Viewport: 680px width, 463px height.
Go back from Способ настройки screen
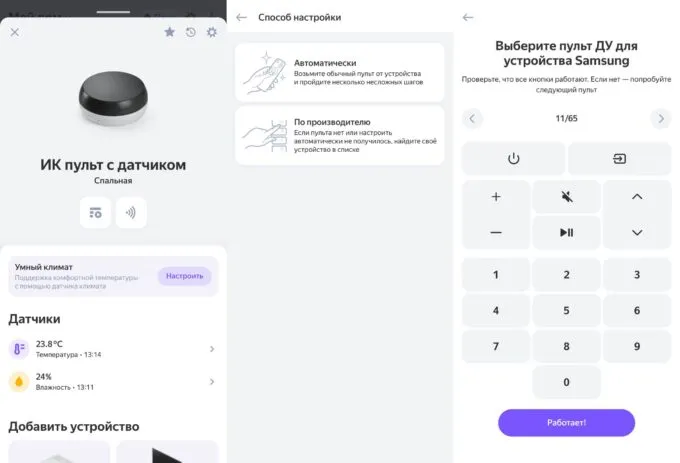pyautogui.click(x=242, y=17)
